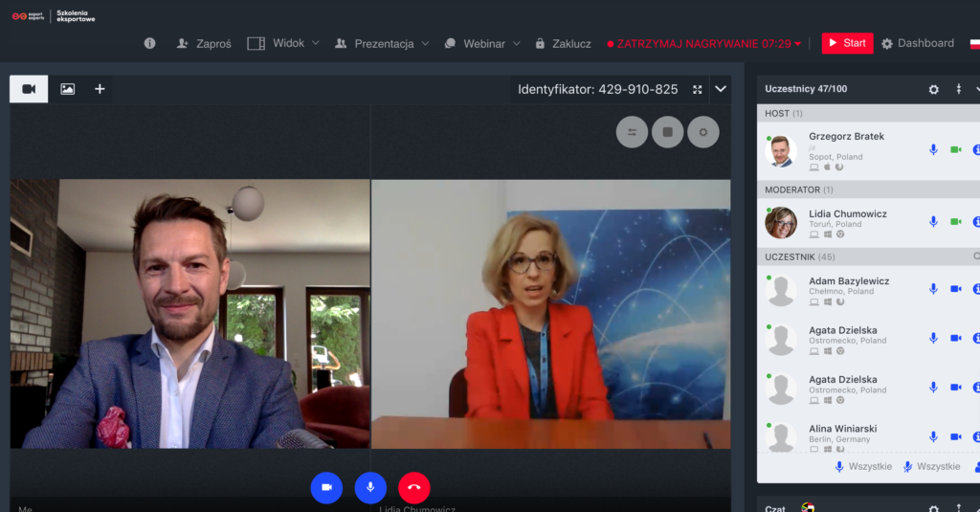This screenshot has height=512, width=980.
Task: Collapse the video panel chevron
Action: [721, 89]
